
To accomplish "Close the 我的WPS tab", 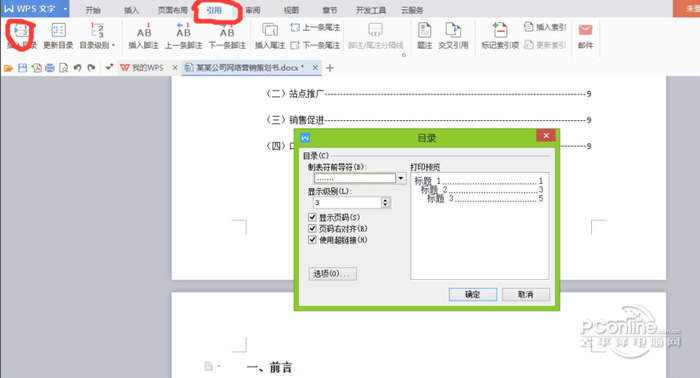I will [175, 68].
